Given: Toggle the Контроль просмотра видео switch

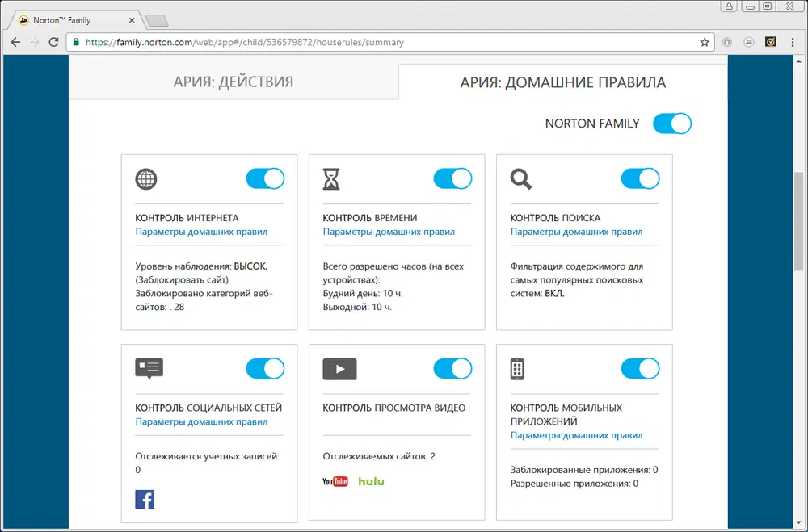Looking at the screenshot, I should click(x=452, y=369).
